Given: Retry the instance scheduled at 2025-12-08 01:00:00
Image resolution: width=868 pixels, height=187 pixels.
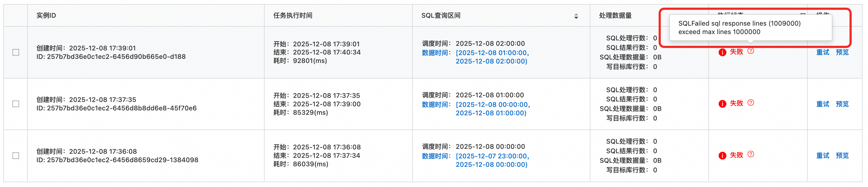Looking at the screenshot, I should pyautogui.click(x=823, y=104).
